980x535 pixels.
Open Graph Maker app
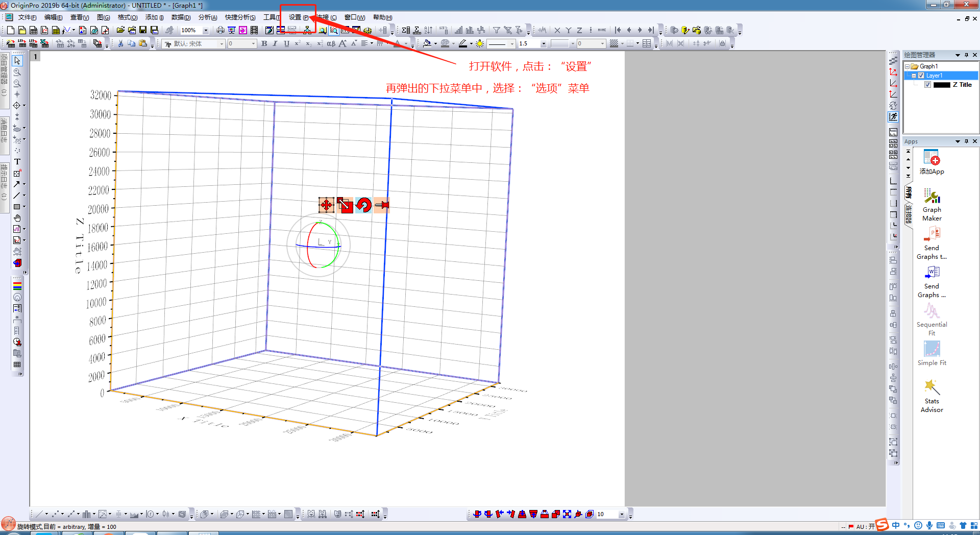click(932, 205)
